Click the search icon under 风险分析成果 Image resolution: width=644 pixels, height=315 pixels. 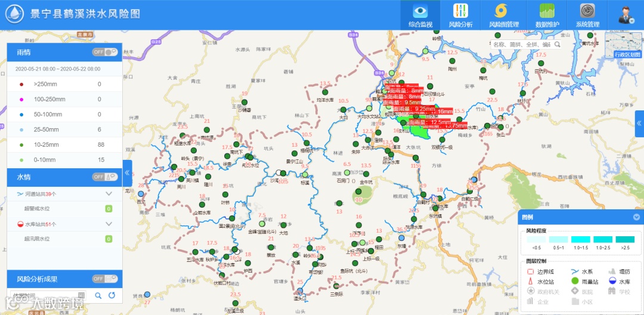[x=98, y=295]
